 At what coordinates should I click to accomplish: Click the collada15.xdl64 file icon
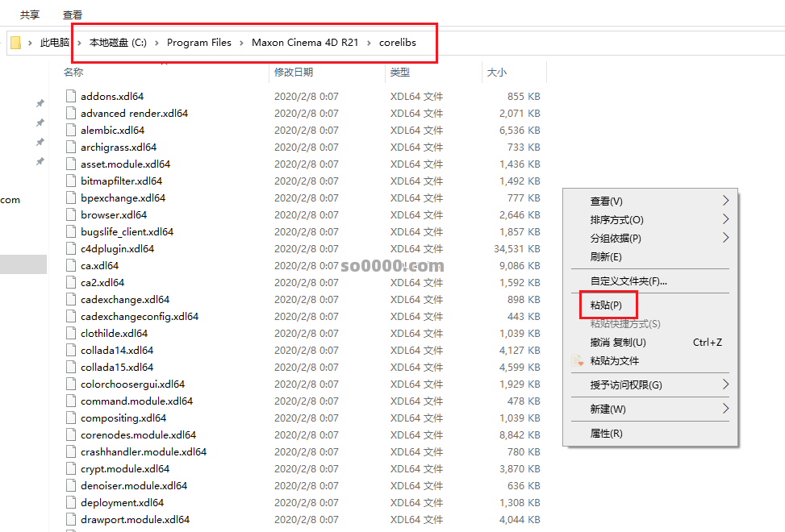pyautogui.click(x=71, y=367)
